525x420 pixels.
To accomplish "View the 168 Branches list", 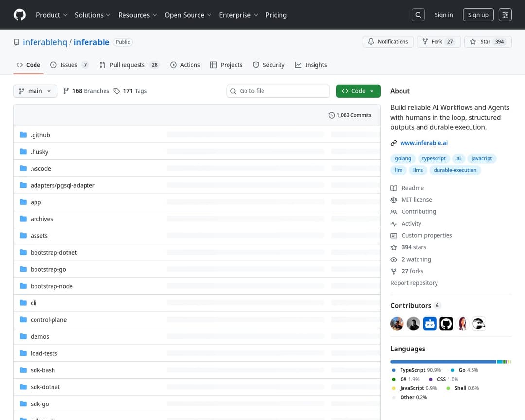I will pyautogui.click(x=86, y=91).
